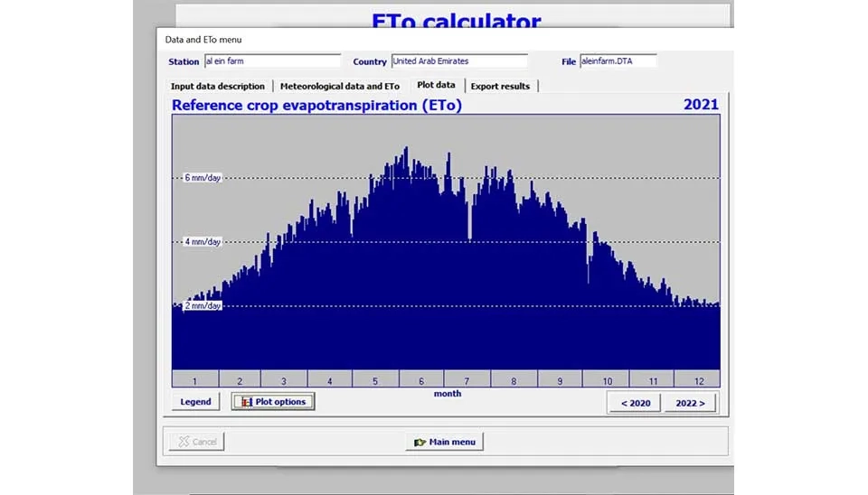Click the 6 mm/day gridline label

(200, 178)
